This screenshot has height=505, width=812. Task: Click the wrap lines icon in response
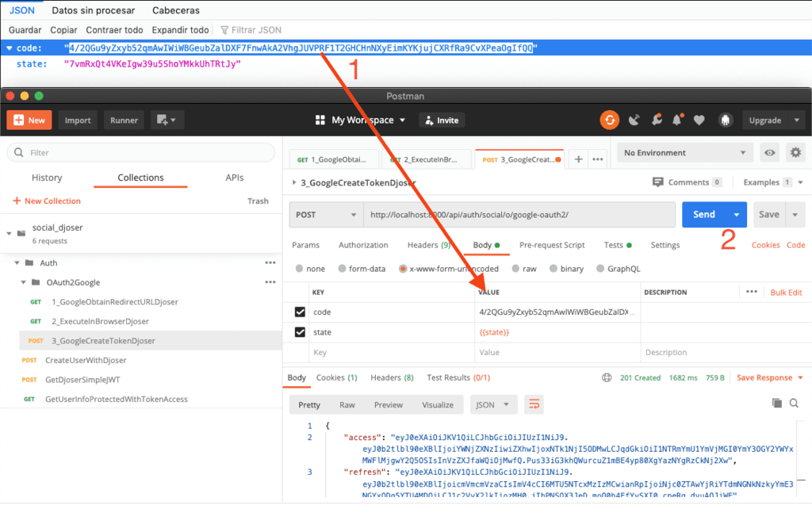[534, 404]
